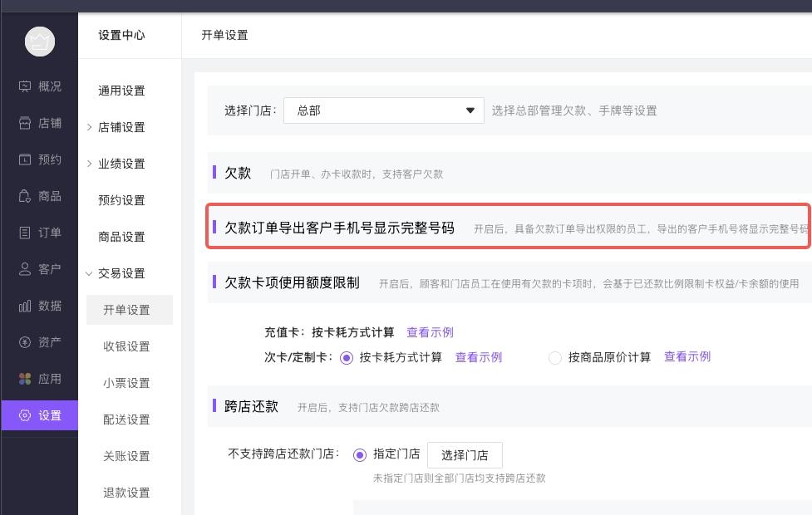The image size is (812, 515).
Task: Select 开单设置 submenu item
Action: pyautogui.click(x=130, y=310)
